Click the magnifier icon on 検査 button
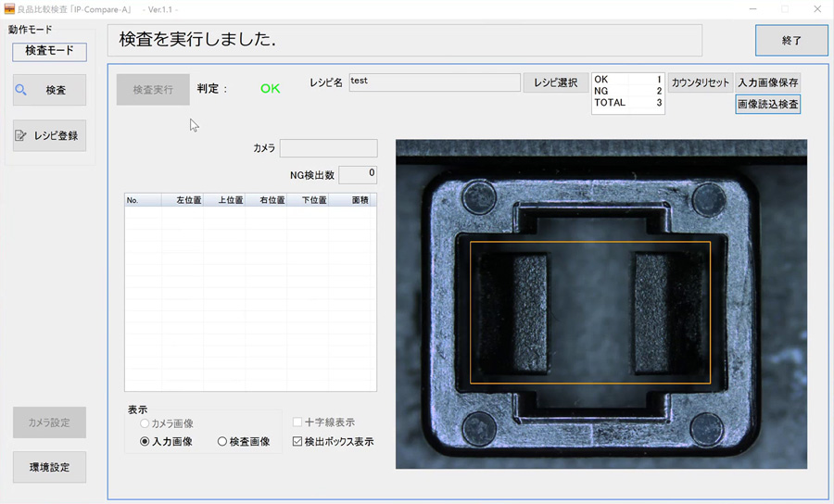 click(21, 90)
